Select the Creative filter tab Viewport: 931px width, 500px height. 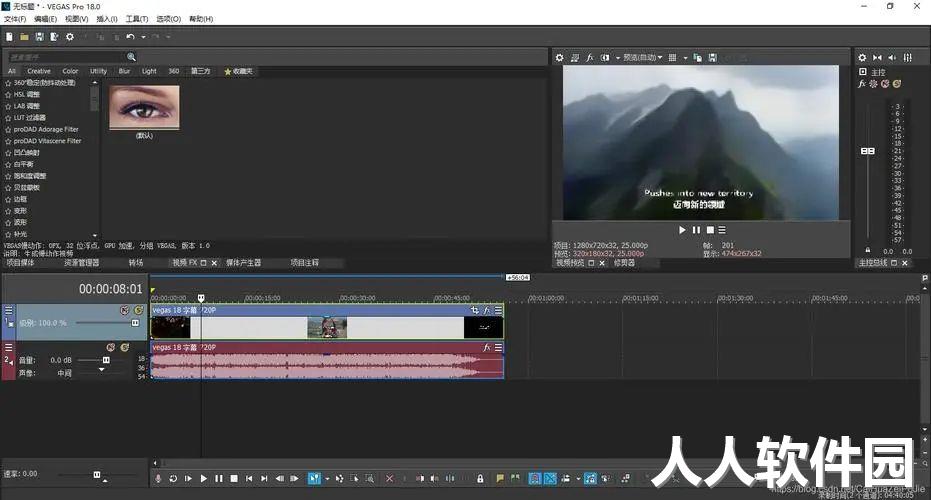39,71
